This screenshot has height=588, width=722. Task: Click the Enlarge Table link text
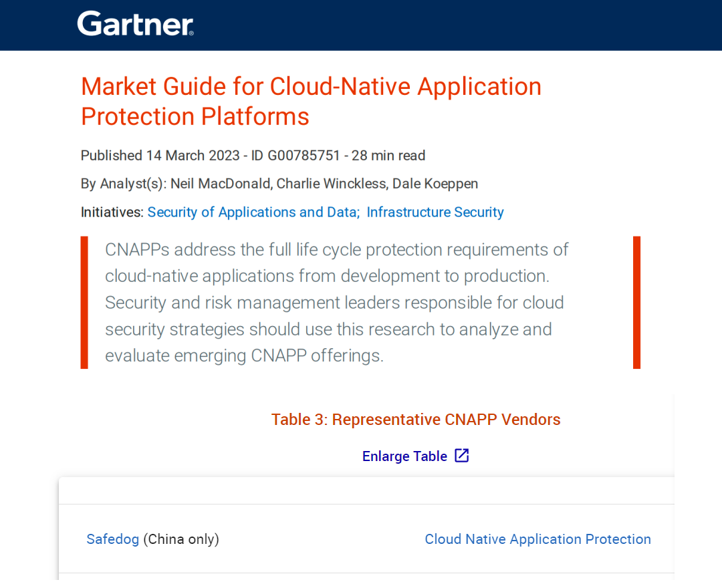click(404, 456)
